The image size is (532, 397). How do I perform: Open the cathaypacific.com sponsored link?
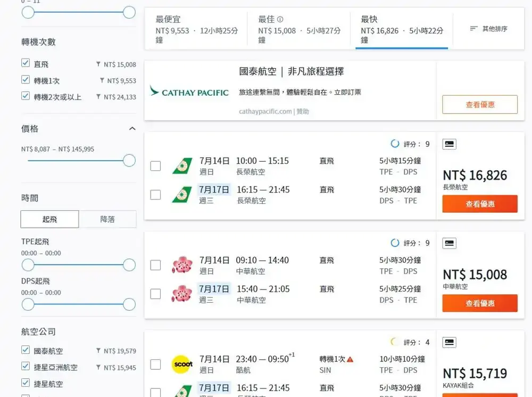(274, 111)
